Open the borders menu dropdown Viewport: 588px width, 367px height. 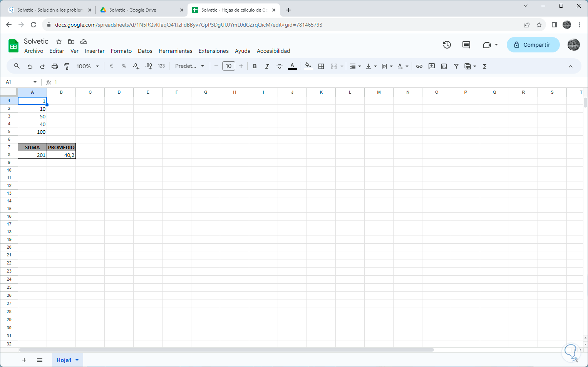pyautogui.click(x=321, y=66)
